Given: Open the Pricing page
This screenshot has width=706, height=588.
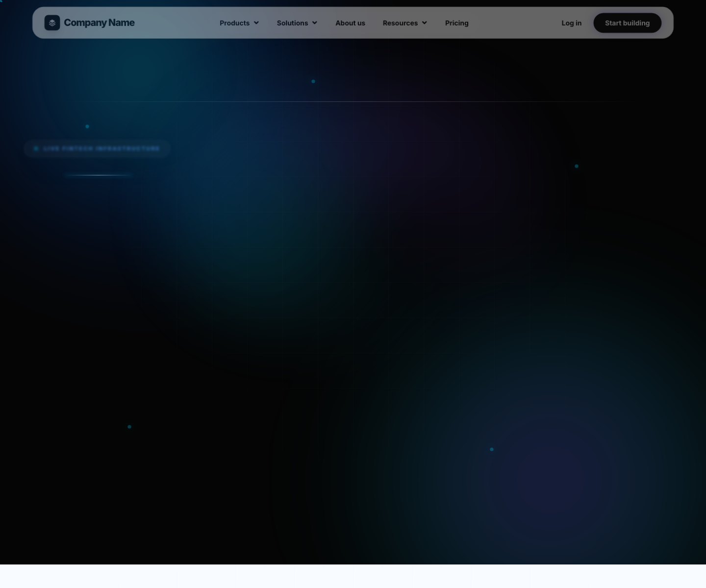Looking at the screenshot, I should (457, 23).
